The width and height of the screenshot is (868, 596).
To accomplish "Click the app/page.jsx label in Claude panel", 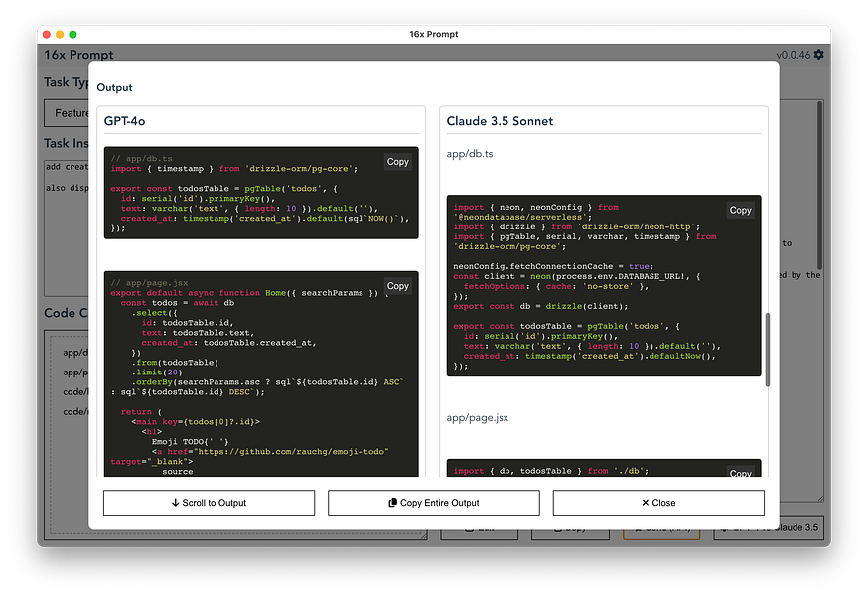I will 477,418.
